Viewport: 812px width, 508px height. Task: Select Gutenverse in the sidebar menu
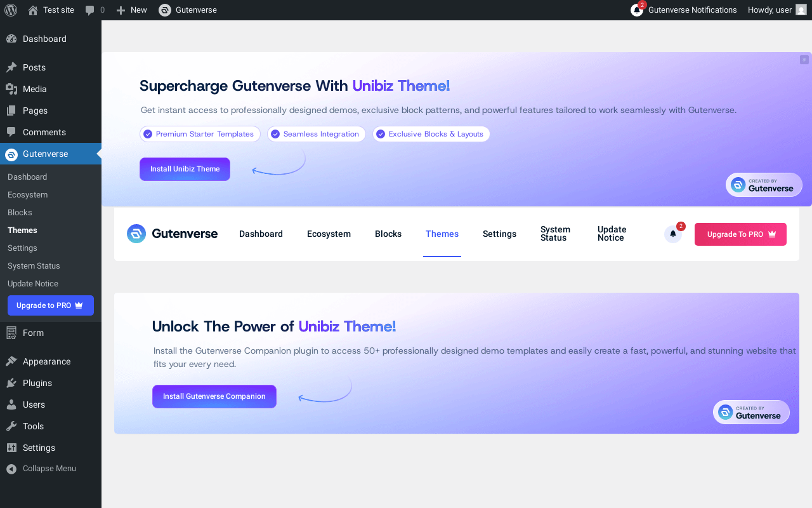(x=51, y=154)
